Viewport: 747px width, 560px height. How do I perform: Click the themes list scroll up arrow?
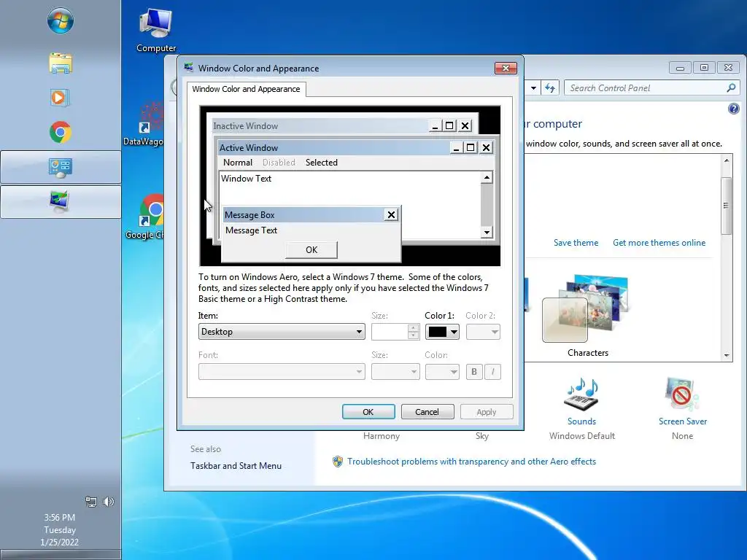[726, 160]
